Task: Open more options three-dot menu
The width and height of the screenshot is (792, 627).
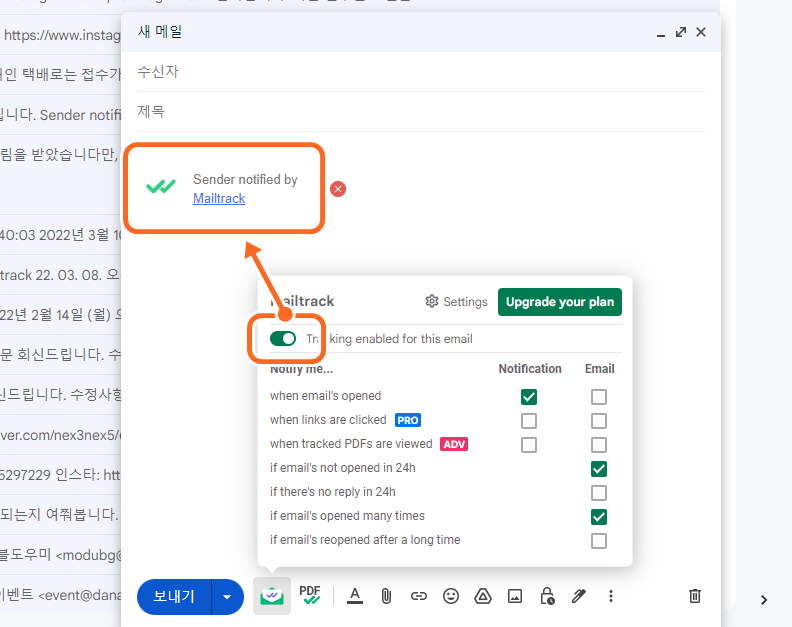Action: (611, 596)
